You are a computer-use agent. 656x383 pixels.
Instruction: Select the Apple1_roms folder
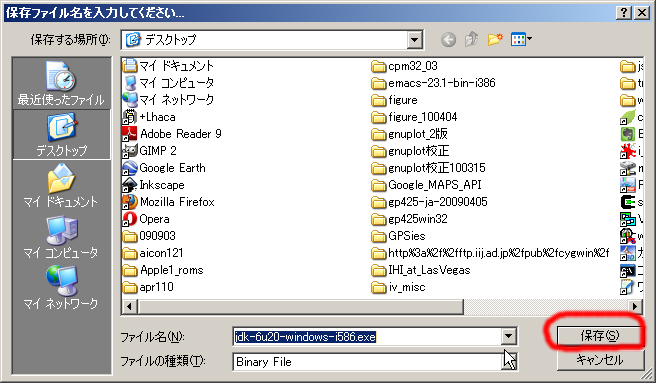pos(163,270)
